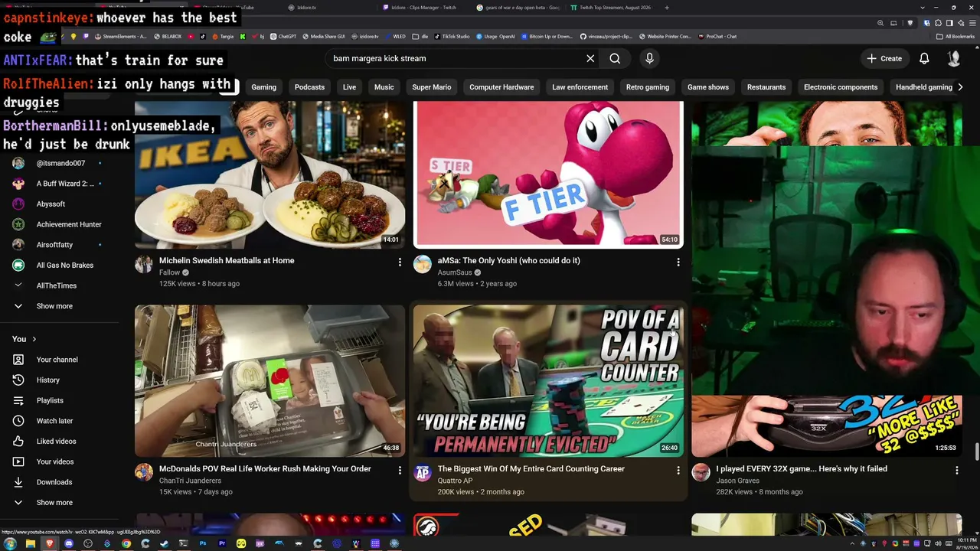Open the account avatar menu
980x551 pixels.
(x=954, y=58)
